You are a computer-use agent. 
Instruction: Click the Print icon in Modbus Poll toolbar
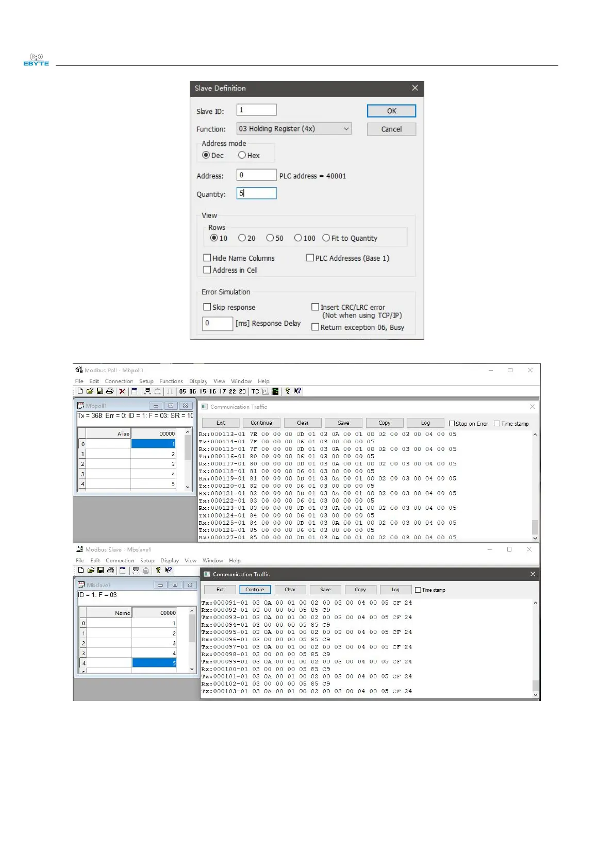click(x=110, y=391)
